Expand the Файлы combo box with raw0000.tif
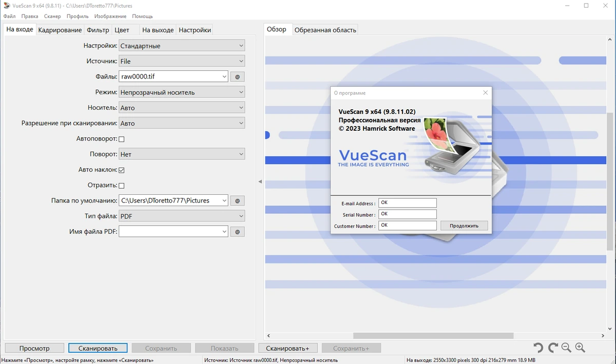 (x=224, y=77)
